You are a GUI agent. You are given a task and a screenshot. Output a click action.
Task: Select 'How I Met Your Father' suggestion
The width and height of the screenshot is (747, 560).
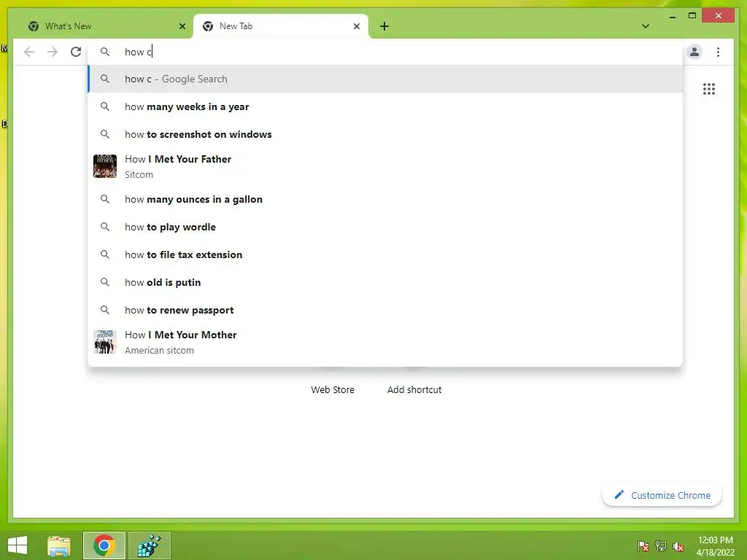tap(385, 166)
